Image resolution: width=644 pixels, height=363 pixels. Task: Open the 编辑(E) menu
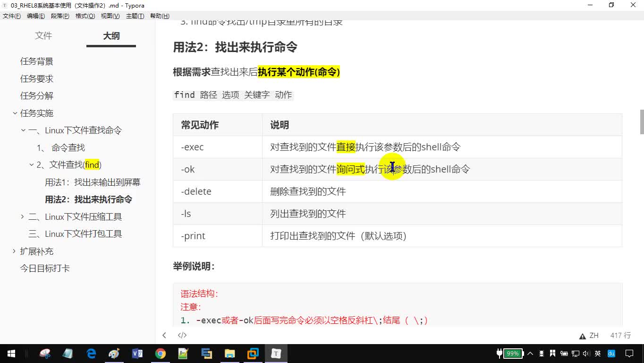36,16
